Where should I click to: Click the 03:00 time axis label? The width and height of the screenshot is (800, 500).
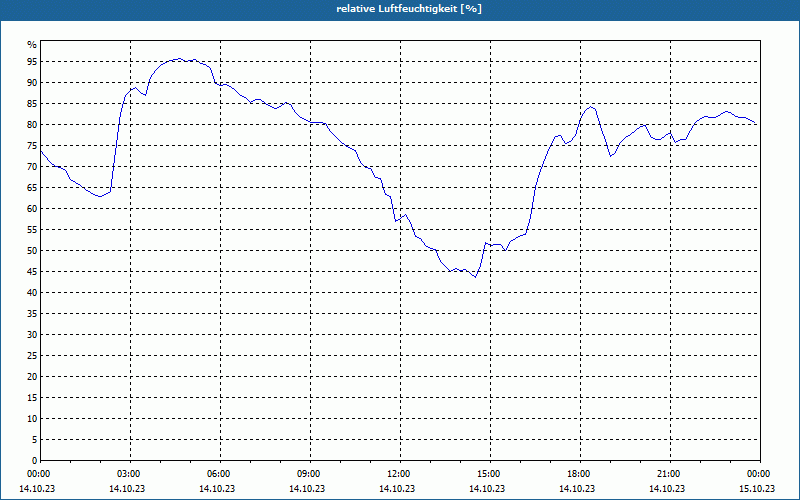[128, 474]
